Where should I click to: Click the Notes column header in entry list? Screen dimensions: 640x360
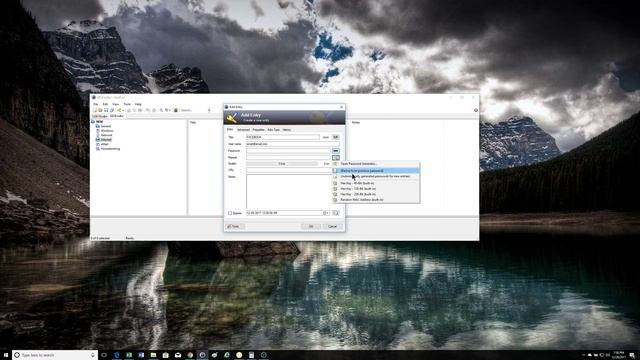[x=356, y=122]
